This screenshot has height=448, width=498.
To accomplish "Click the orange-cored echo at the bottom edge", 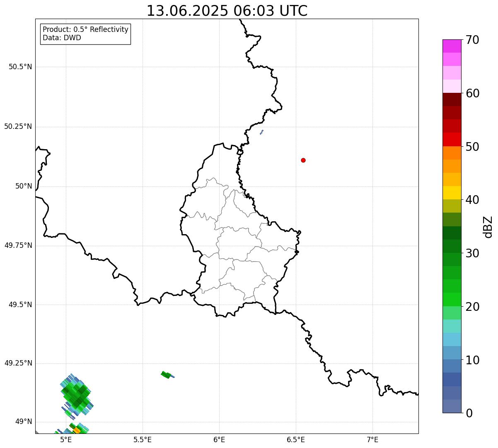I will [77, 429].
